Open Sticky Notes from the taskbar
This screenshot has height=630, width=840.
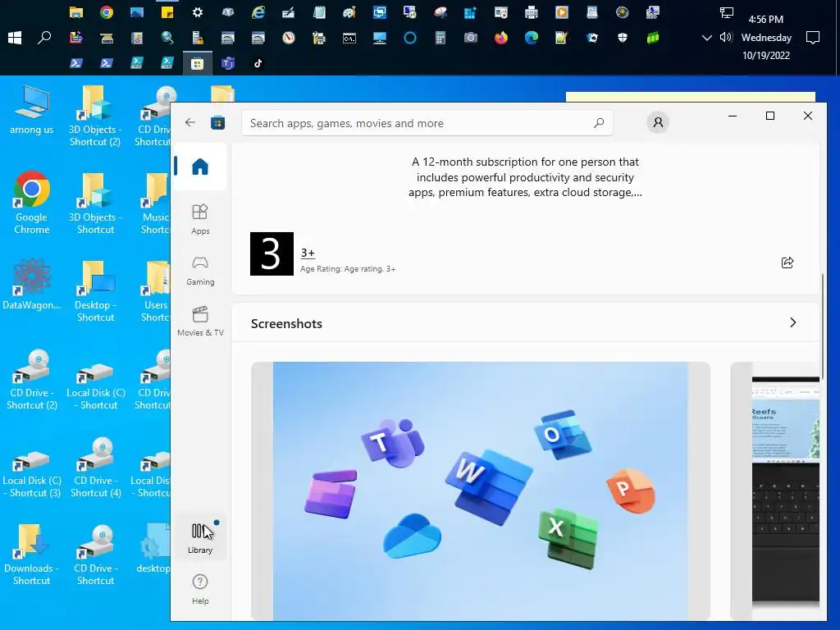tap(167, 12)
